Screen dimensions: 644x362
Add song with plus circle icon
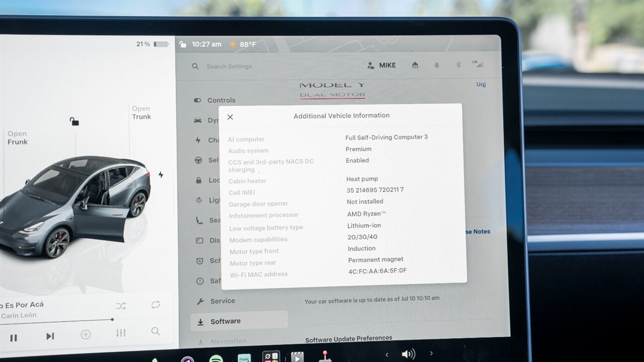click(86, 334)
